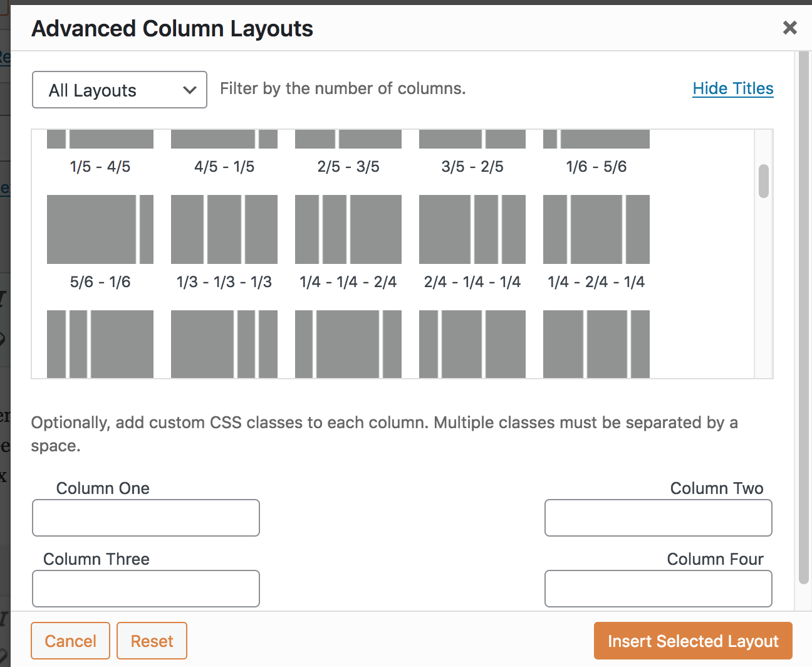
Task: Pick the 3/5 - 2/5 column arrangement
Action: pos(472,139)
